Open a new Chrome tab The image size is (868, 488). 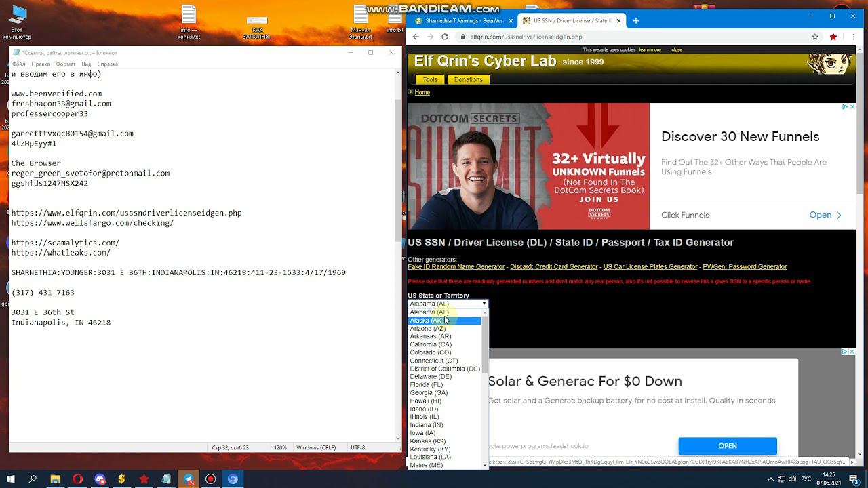tap(636, 20)
